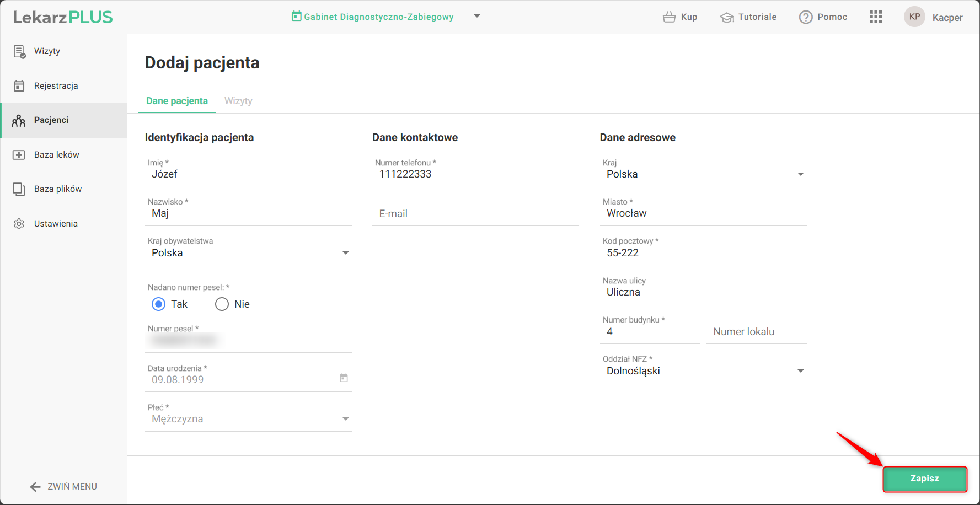The image size is (980, 505).
Task: Open Rejestracja calendar icon in sidebar
Action: 19,86
